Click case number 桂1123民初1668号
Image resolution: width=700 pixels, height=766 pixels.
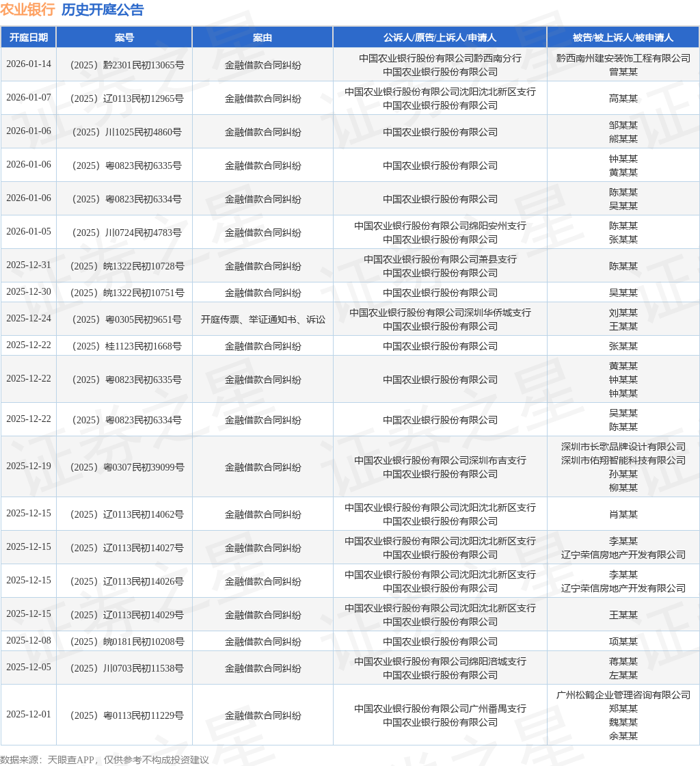pyautogui.click(x=127, y=346)
